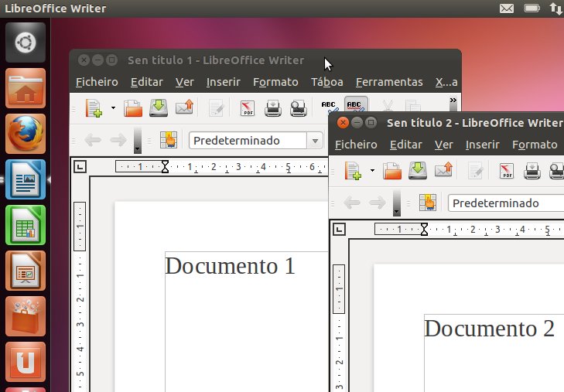Open Táboa menu in Sen título 1 window
Viewport: 564px width, 392px height.
coord(327,82)
